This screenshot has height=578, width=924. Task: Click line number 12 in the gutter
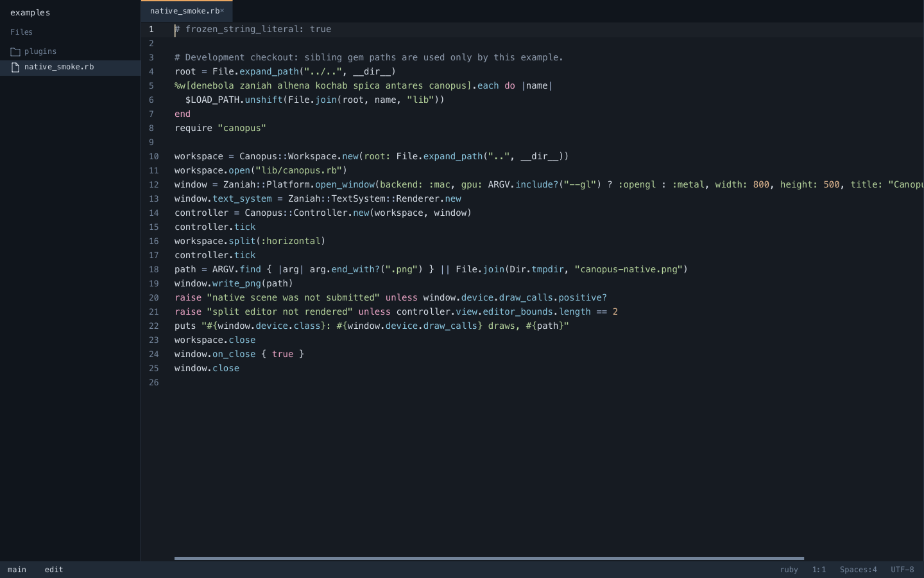click(x=154, y=185)
